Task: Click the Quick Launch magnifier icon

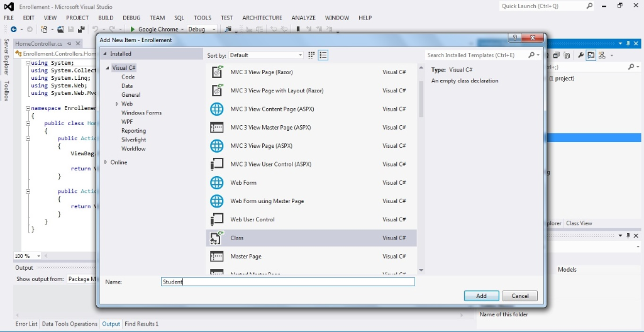Action: pyautogui.click(x=589, y=6)
